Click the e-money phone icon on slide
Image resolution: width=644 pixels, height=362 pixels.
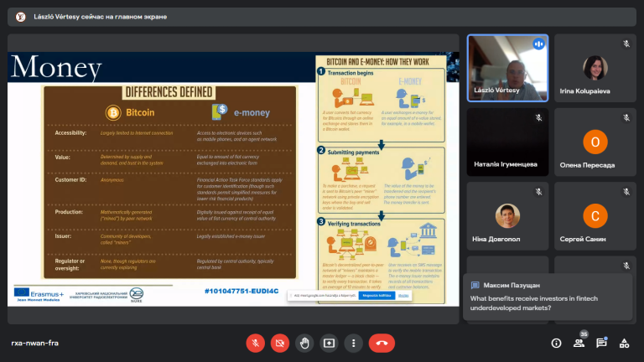point(220,112)
